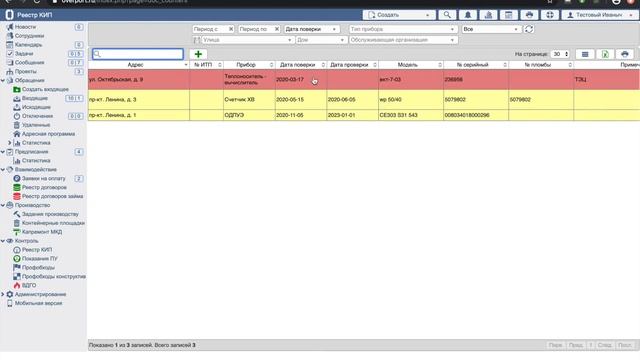Open the Все status dropdown
This screenshot has width=640, height=360.
[491, 29]
